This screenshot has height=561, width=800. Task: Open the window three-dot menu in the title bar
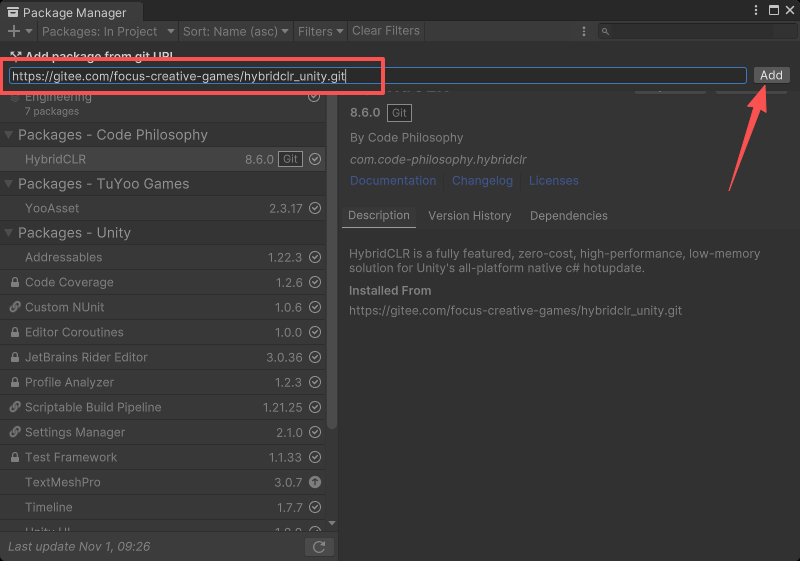(x=756, y=10)
